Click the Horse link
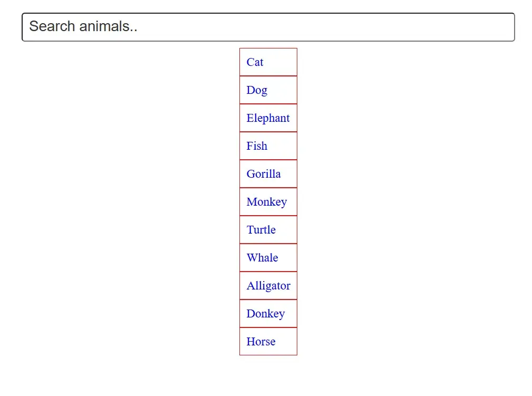 pos(261,342)
